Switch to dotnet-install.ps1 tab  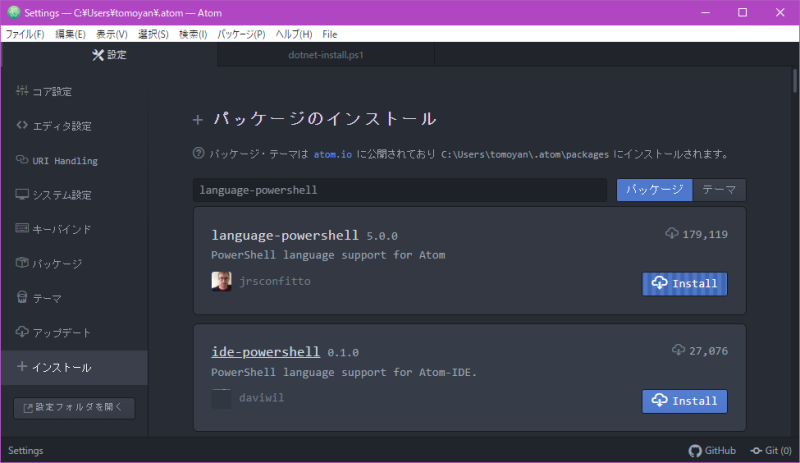[326, 55]
